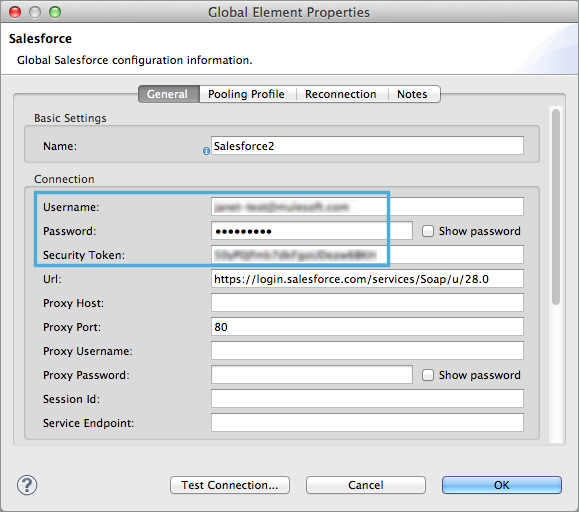
Task: Click the Session Id input field
Action: coord(367,399)
